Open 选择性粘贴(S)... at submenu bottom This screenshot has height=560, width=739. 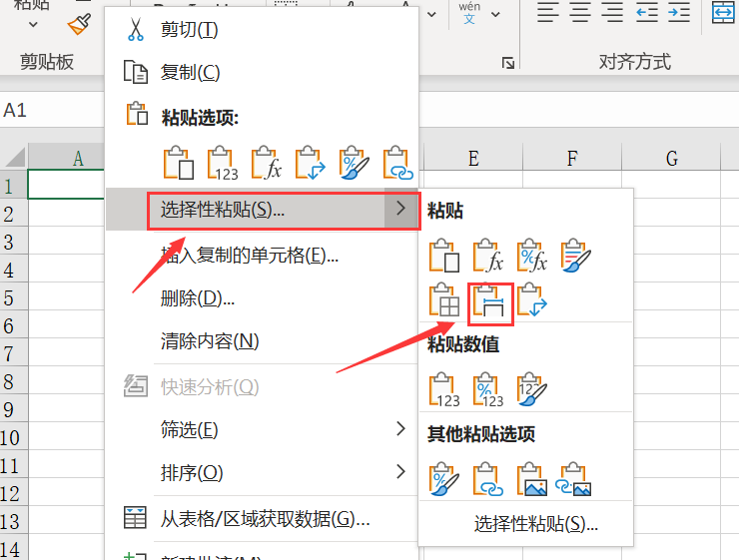click(536, 523)
